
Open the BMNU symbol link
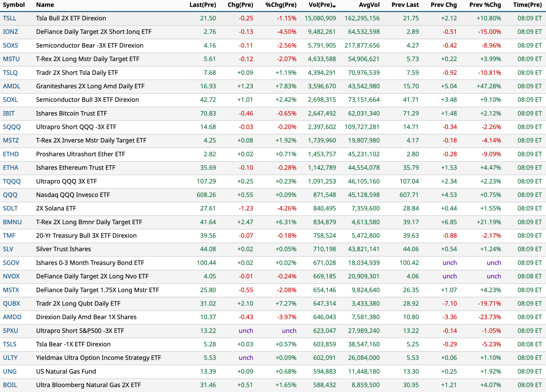(x=12, y=222)
